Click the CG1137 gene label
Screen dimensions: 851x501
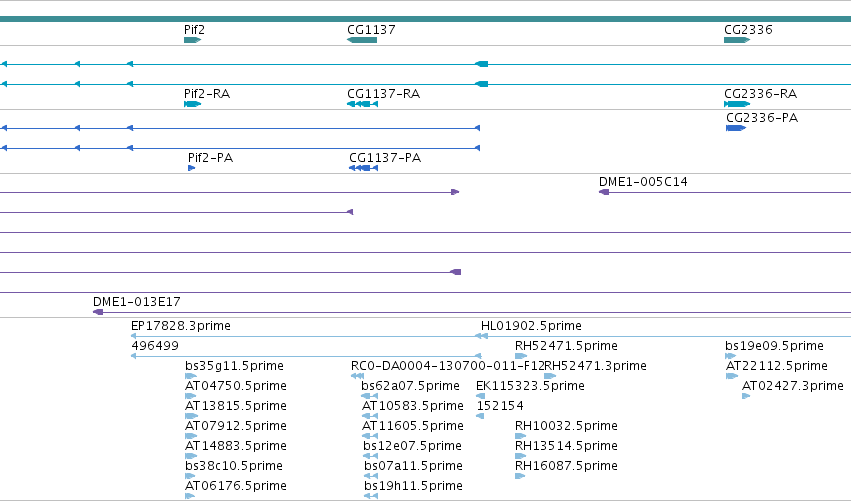click(x=371, y=30)
